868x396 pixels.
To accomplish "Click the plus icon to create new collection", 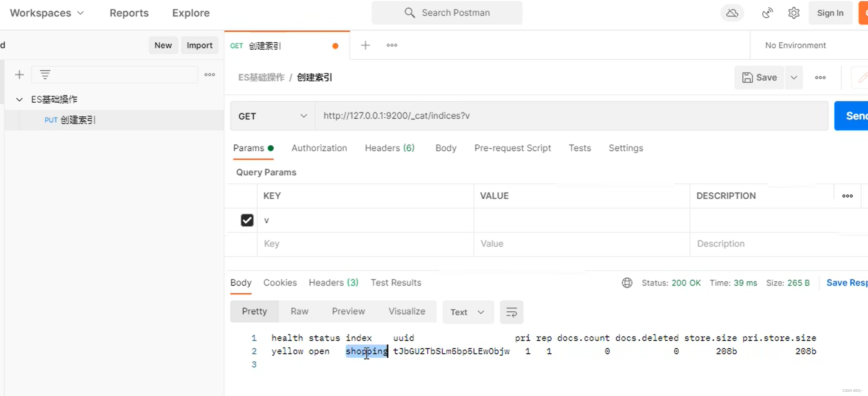I will pos(19,74).
